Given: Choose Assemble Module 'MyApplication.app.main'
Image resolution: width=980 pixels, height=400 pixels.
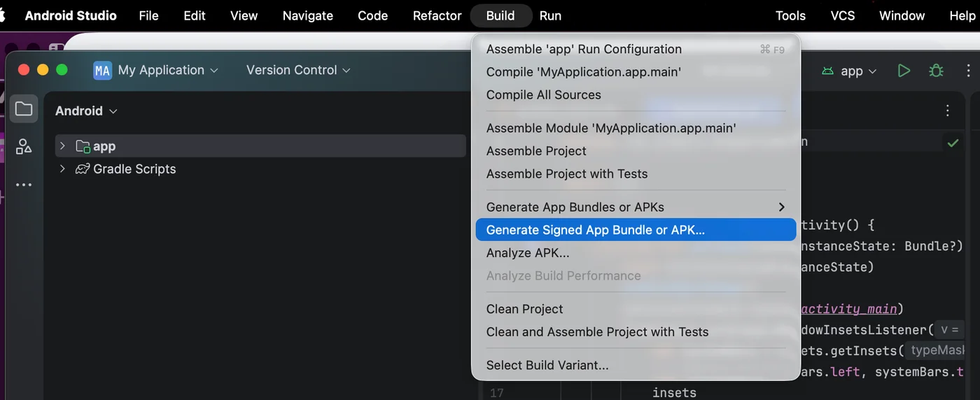Looking at the screenshot, I should (x=636, y=128).
